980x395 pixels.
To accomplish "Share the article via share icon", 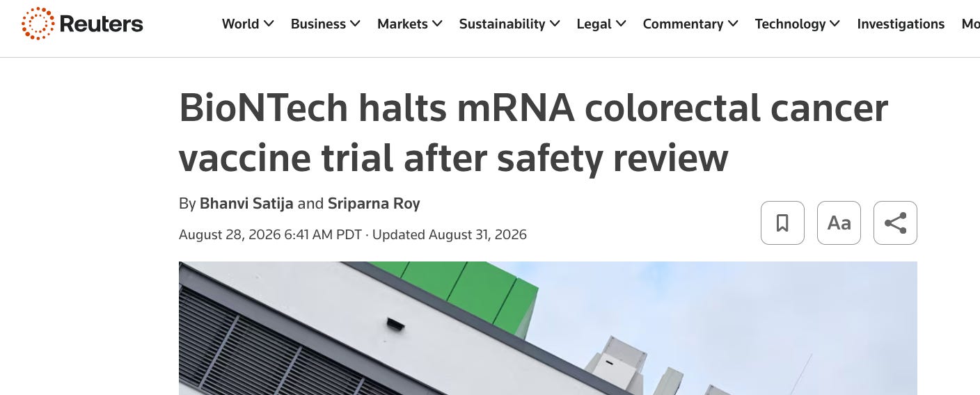I will coord(895,223).
